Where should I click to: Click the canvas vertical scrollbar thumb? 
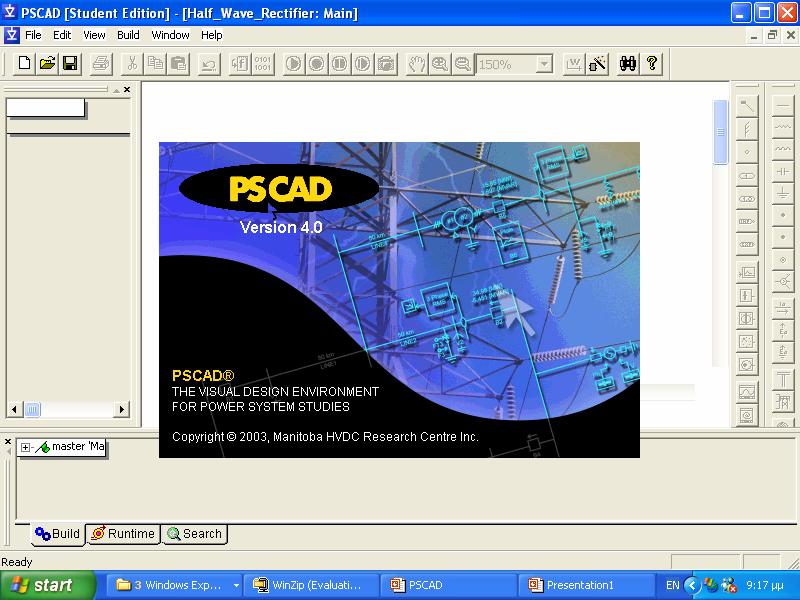(x=720, y=132)
